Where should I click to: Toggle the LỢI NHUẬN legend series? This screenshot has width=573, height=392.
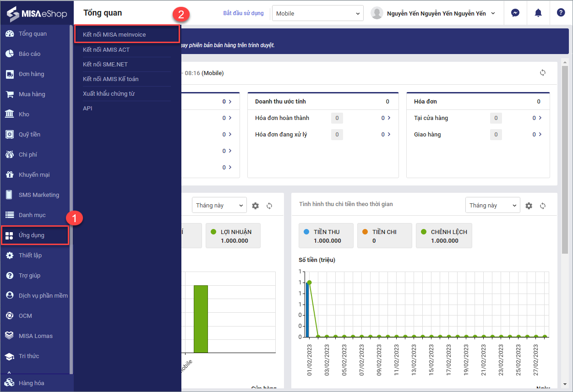[x=233, y=236]
